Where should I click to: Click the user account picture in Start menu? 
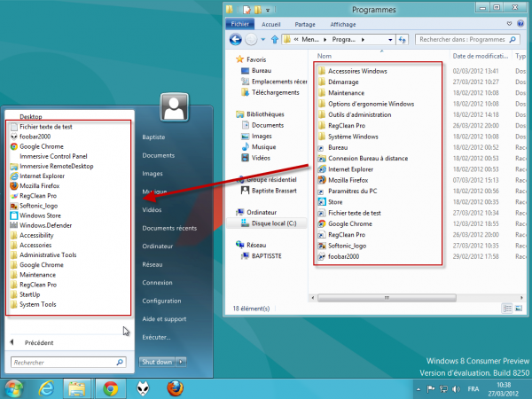pos(174,107)
